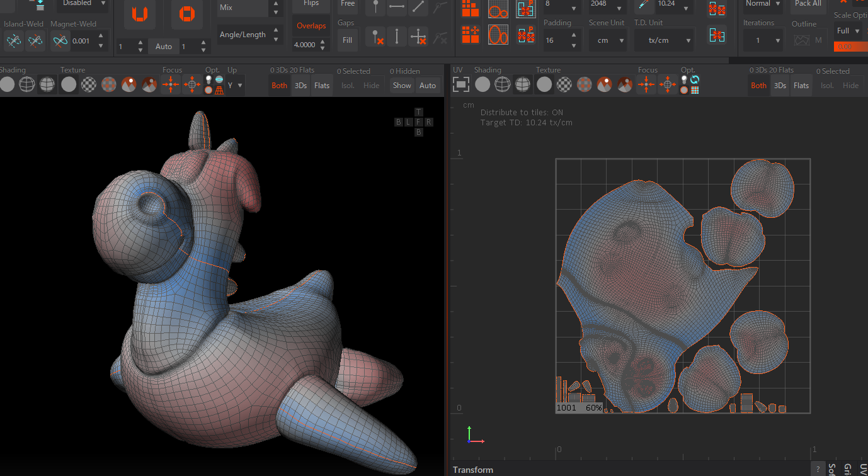Image resolution: width=868 pixels, height=476 pixels.
Task: Select the first Island-Weld icon
Action: [x=14, y=42]
